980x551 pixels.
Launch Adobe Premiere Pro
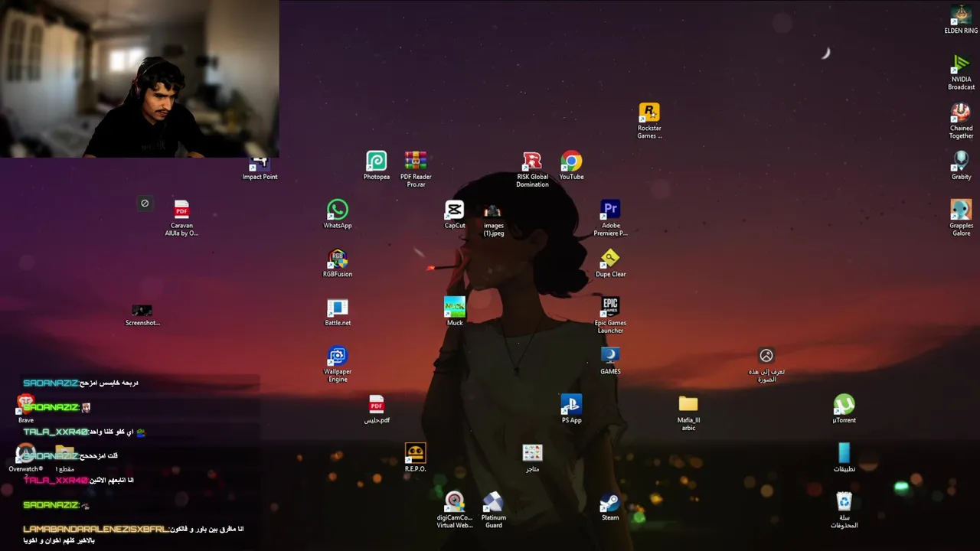pyautogui.click(x=610, y=218)
